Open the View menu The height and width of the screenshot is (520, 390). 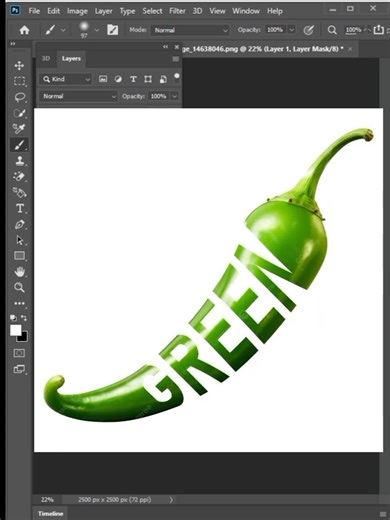(217, 11)
